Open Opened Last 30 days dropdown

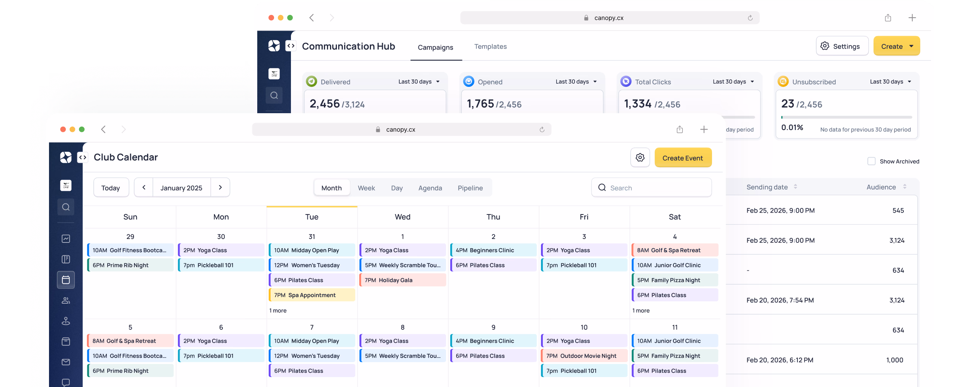click(x=576, y=81)
